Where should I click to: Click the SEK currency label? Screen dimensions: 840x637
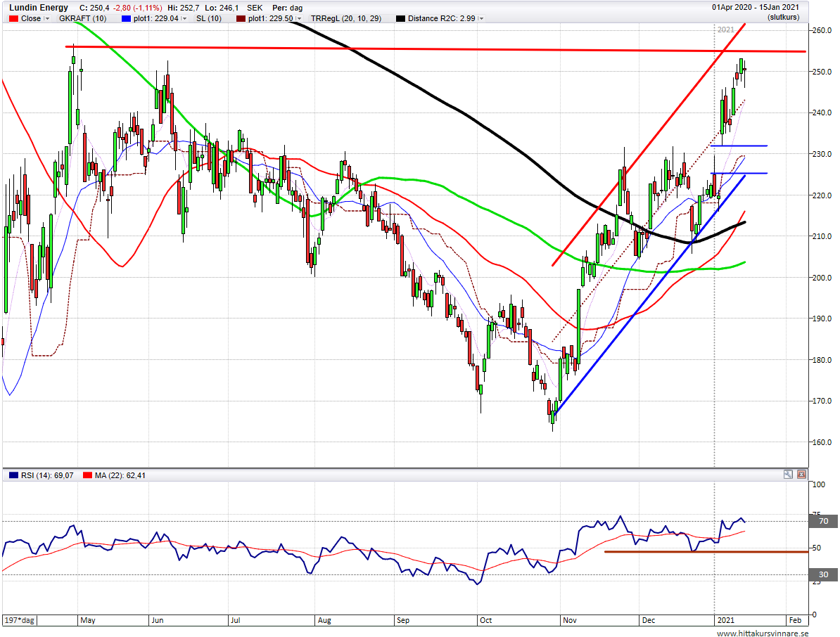tap(255, 8)
